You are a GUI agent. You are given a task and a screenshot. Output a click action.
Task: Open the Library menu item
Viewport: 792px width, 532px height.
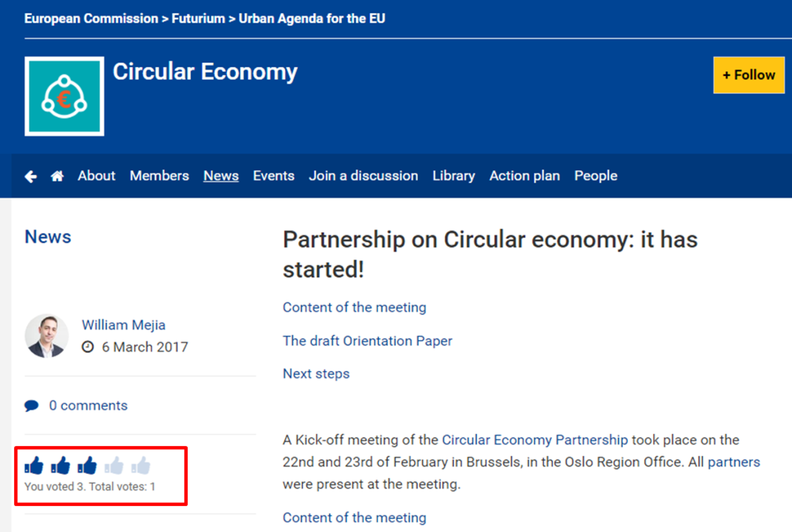click(453, 176)
